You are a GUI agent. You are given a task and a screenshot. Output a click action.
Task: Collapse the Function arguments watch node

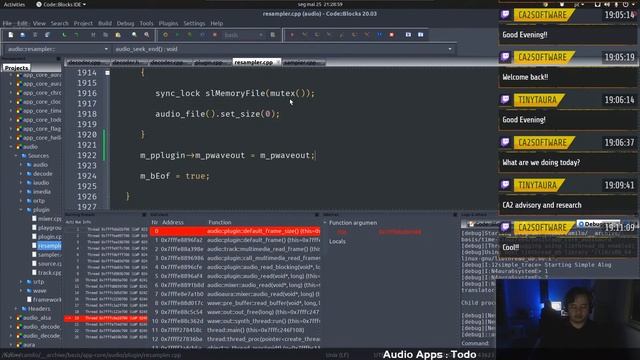point(325,223)
